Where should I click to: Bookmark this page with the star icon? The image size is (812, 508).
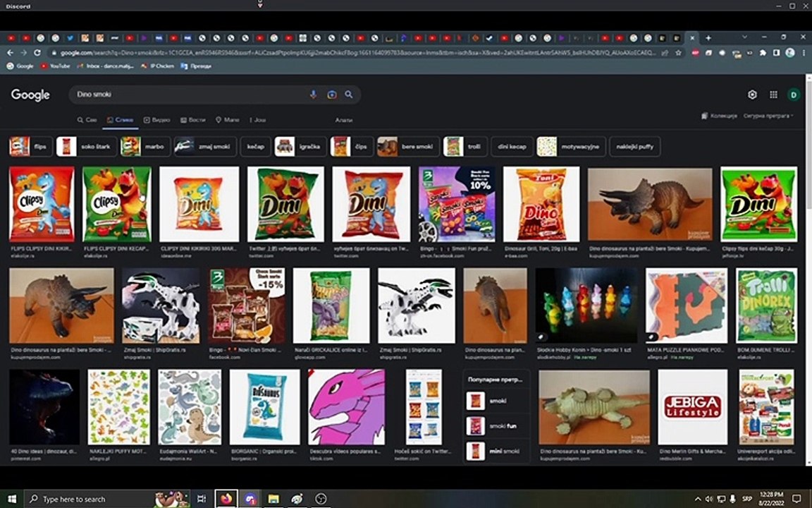[x=678, y=53]
